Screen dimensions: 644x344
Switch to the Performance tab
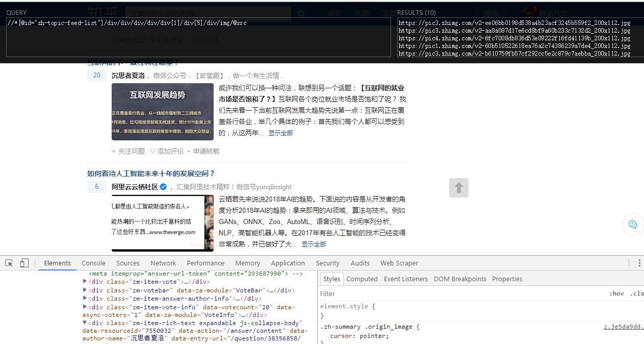coord(205,263)
